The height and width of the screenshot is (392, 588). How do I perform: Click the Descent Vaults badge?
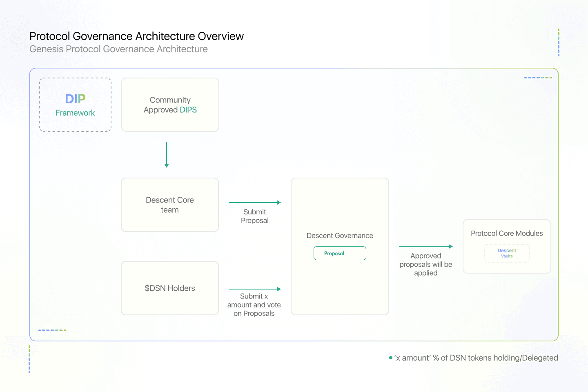tap(507, 253)
